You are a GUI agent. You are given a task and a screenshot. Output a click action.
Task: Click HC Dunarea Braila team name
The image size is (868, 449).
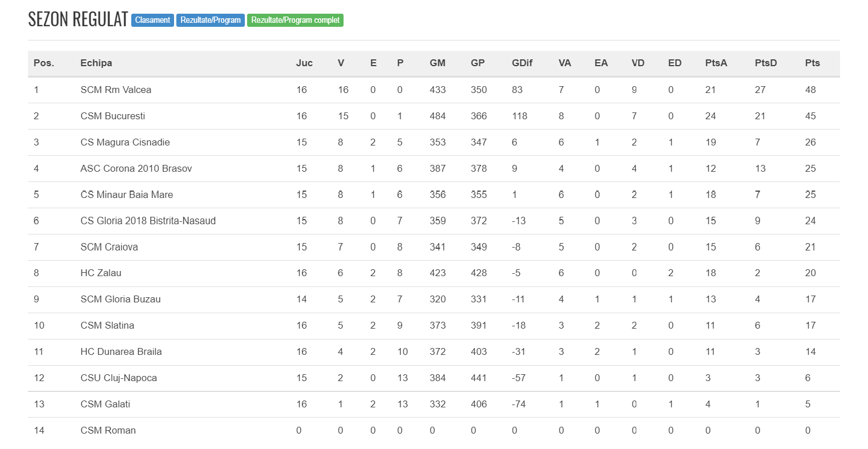[121, 351]
